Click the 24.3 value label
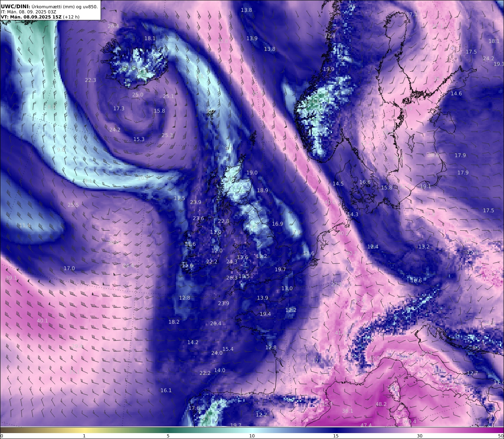Image resolution: width=504 pixels, height=439 pixels. [x=232, y=262]
